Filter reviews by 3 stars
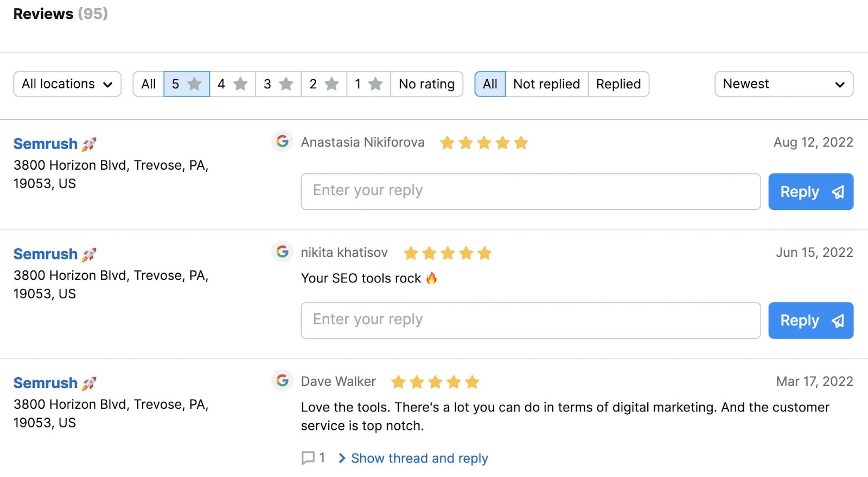Viewport: 868px width, 477px height. [278, 84]
